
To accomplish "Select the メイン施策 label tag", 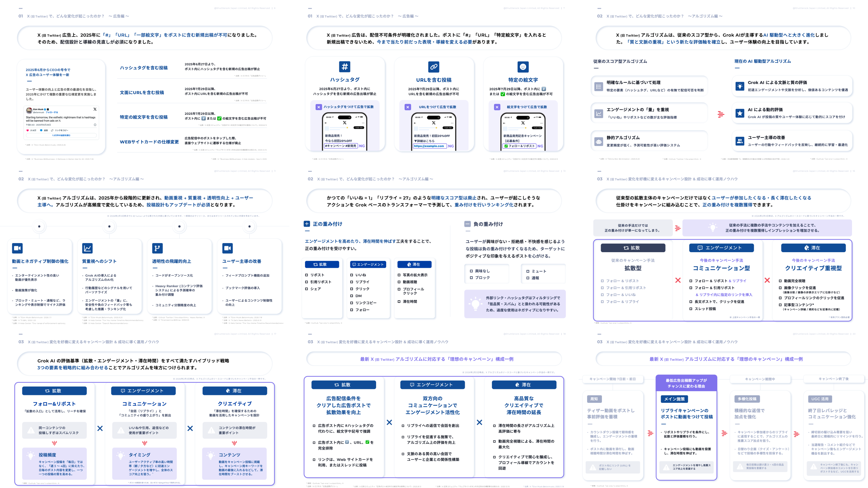I will 674,399.
